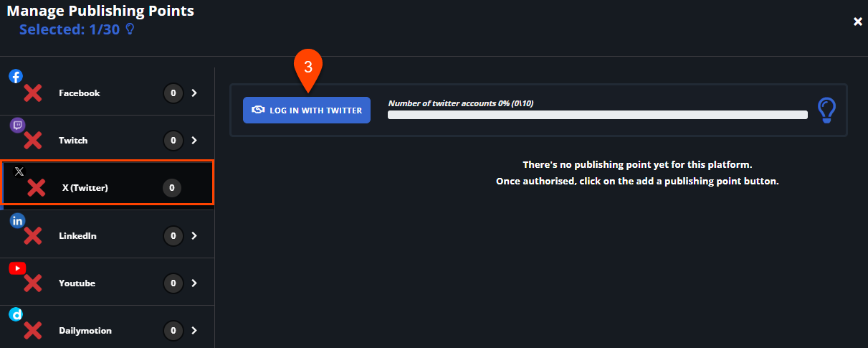Click the handshake icon on the login button
This screenshot has height=348, width=868.
(x=259, y=110)
